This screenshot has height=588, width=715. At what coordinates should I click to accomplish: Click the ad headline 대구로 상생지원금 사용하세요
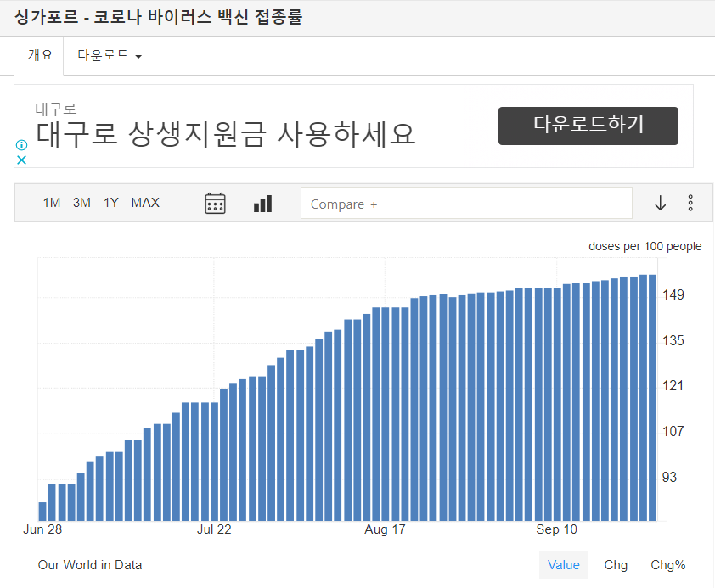pos(225,134)
